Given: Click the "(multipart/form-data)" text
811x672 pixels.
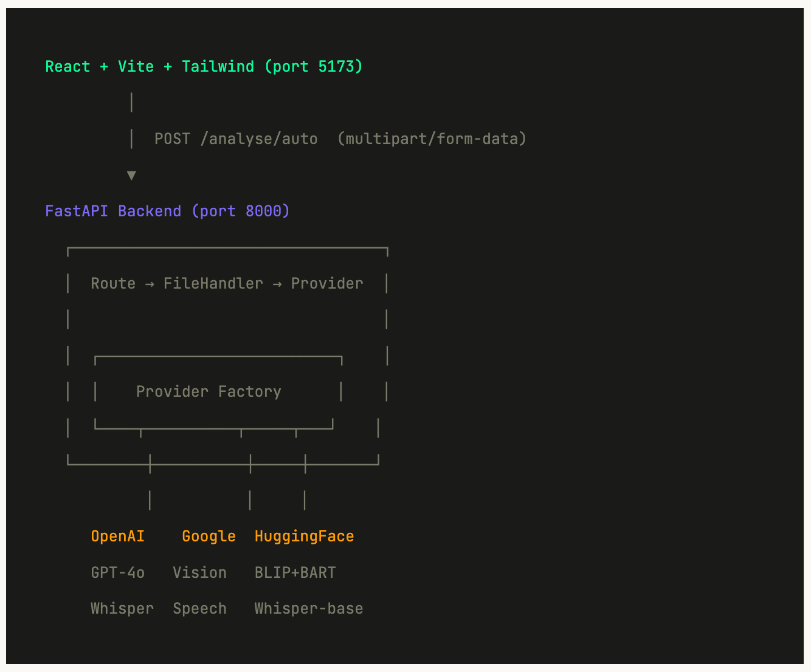Looking at the screenshot, I should [432, 139].
